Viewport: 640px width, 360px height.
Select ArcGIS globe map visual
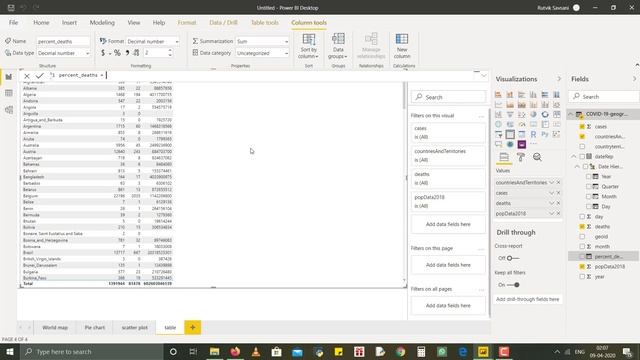coord(510,144)
